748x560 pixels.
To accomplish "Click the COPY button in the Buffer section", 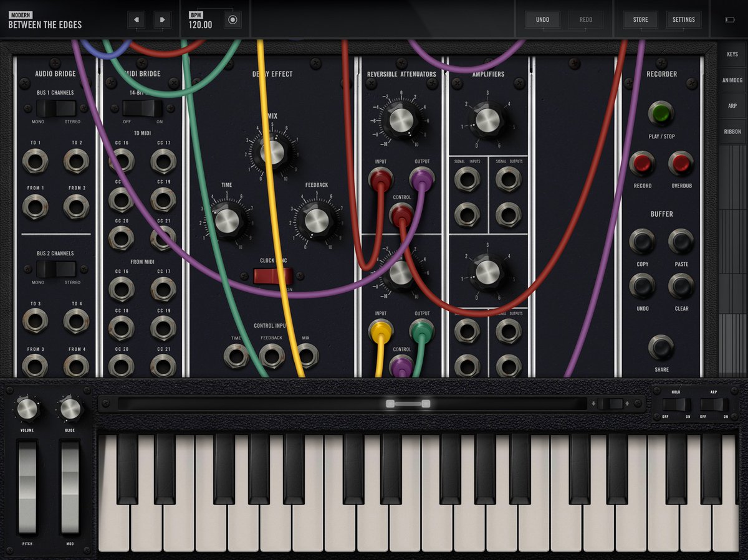I will [x=642, y=242].
